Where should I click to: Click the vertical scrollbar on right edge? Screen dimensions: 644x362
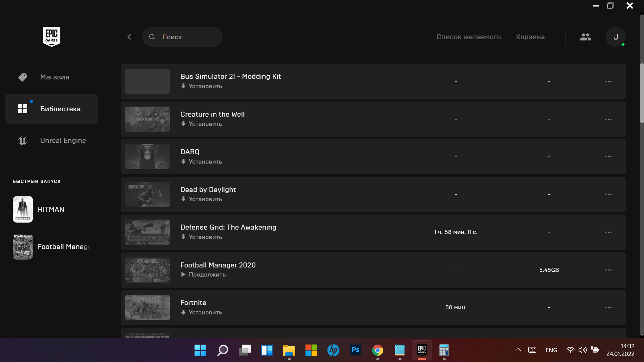tap(641, 94)
